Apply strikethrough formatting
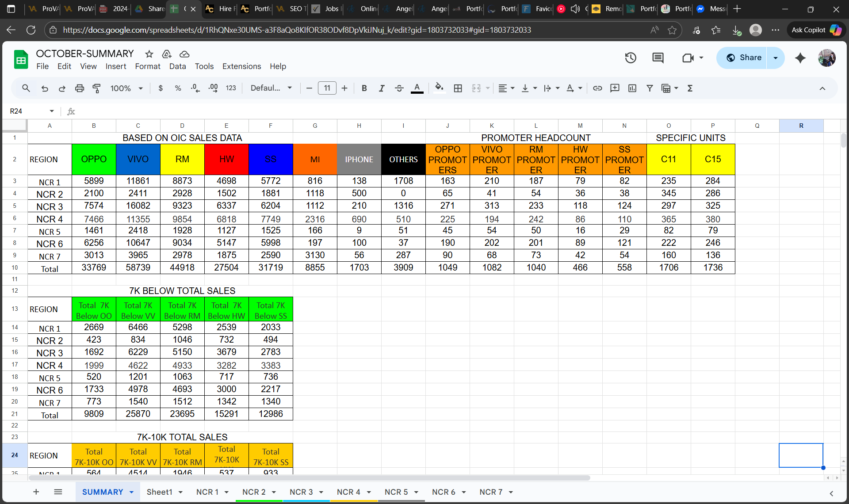Image resolution: width=849 pixels, height=504 pixels. tap(399, 88)
